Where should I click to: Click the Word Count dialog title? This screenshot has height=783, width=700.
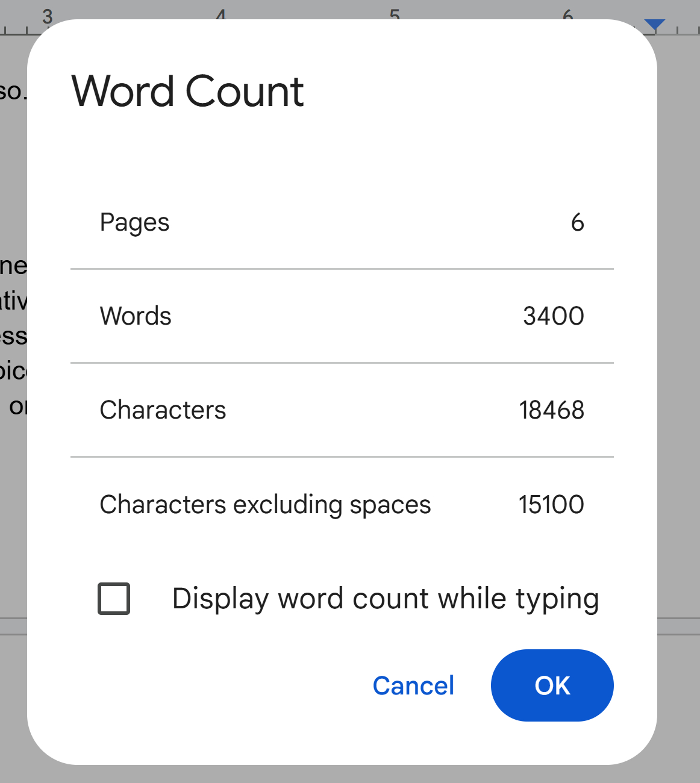click(187, 92)
